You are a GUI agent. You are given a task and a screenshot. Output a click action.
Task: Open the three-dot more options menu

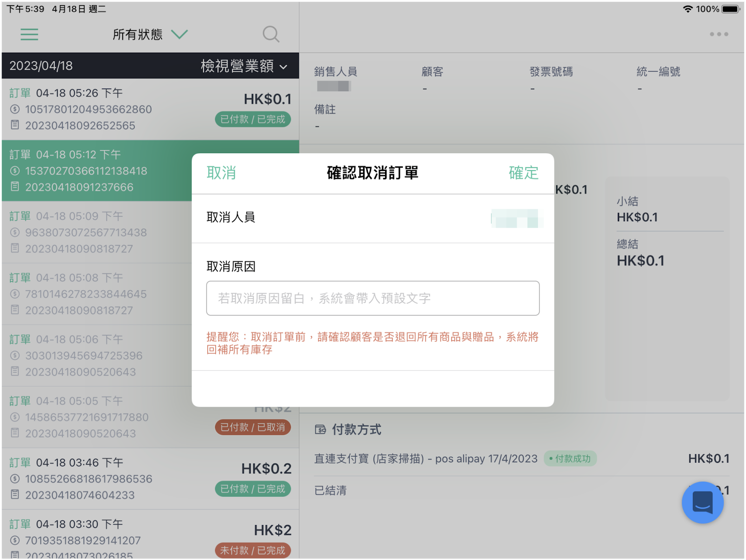click(x=718, y=34)
